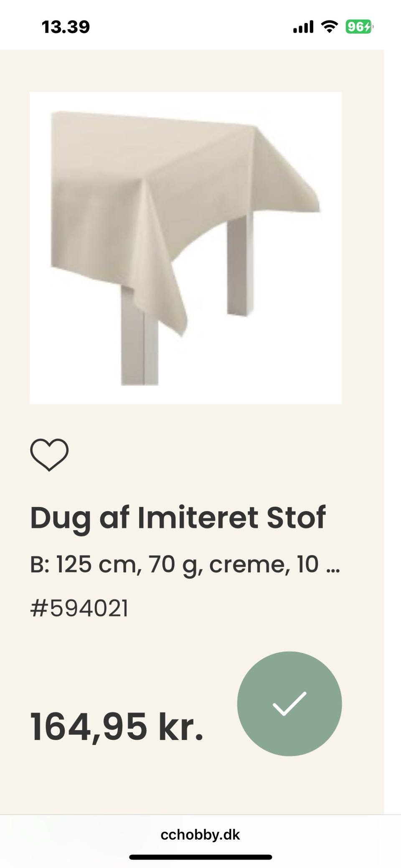Tap the cellular signal bars icon
Viewport: 401px width, 868px height.
point(303,28)
